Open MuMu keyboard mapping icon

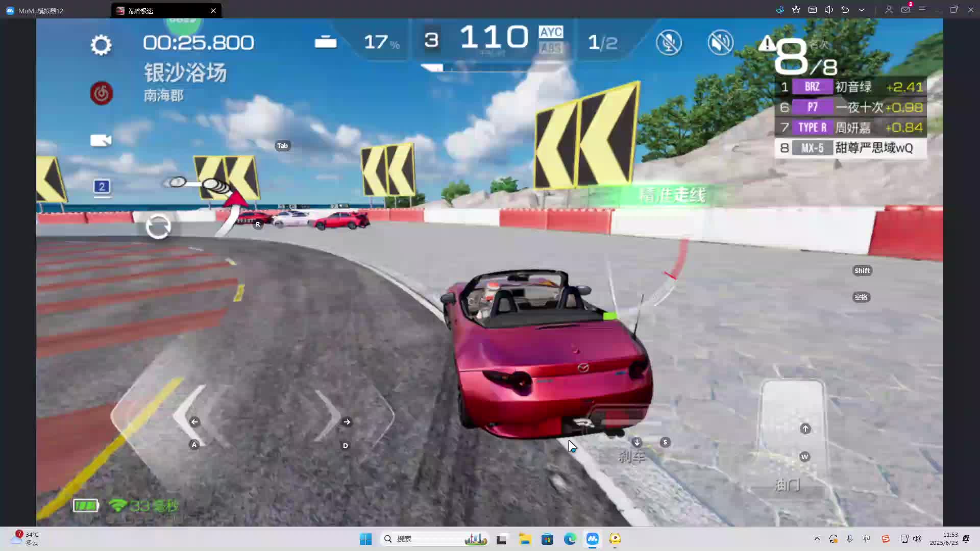813,10
